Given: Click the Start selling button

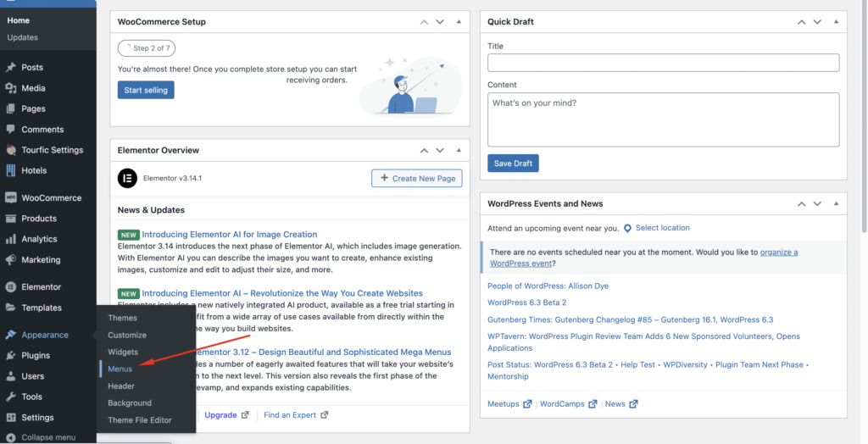Looking at the screenshot, I should click(146, 90).
